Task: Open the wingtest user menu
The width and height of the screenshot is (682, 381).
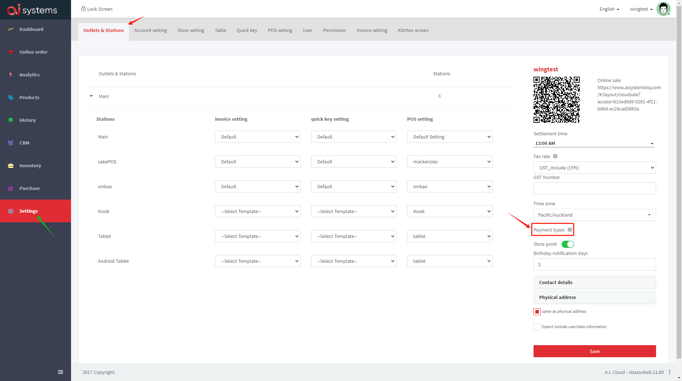Action: pos(641,9)
